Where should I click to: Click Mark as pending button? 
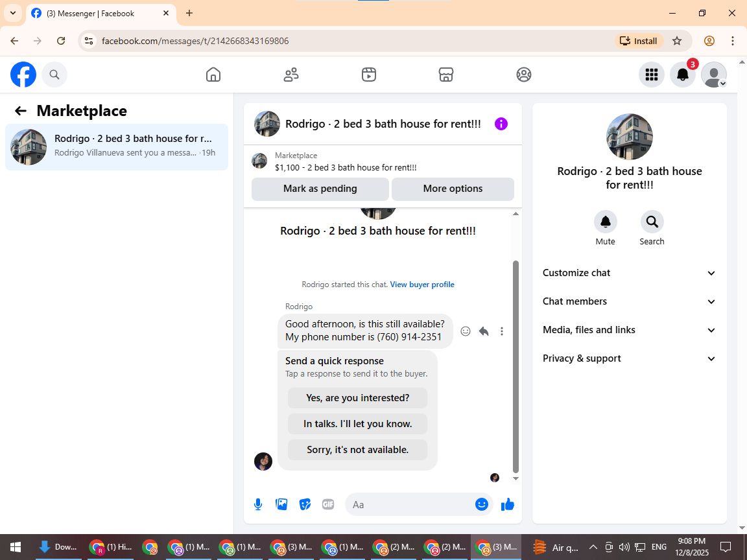click(x=320, y=189)
